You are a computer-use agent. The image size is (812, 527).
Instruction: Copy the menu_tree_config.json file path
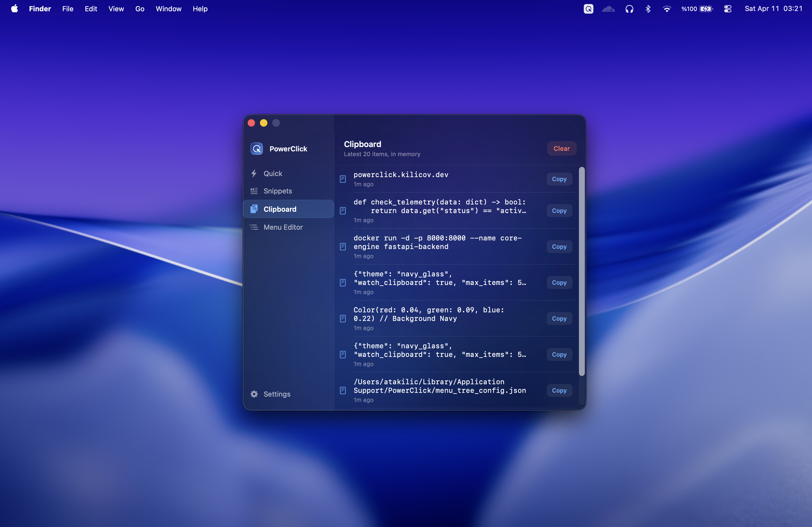[559, 390]
